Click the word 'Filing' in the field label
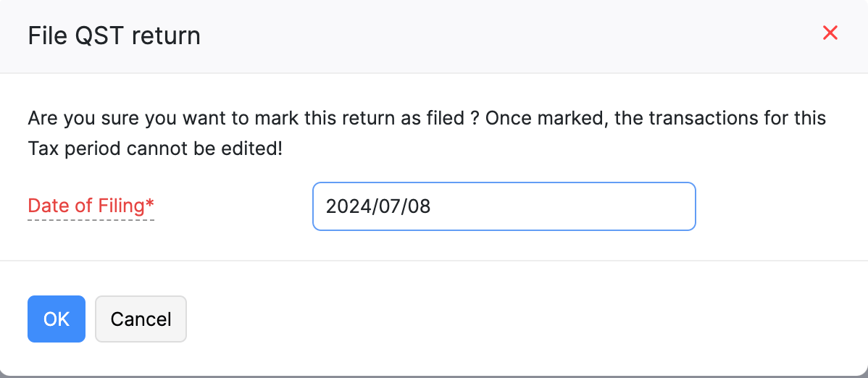Image resolution: width=868 pixels, height=378 pixels. point(121,206)
